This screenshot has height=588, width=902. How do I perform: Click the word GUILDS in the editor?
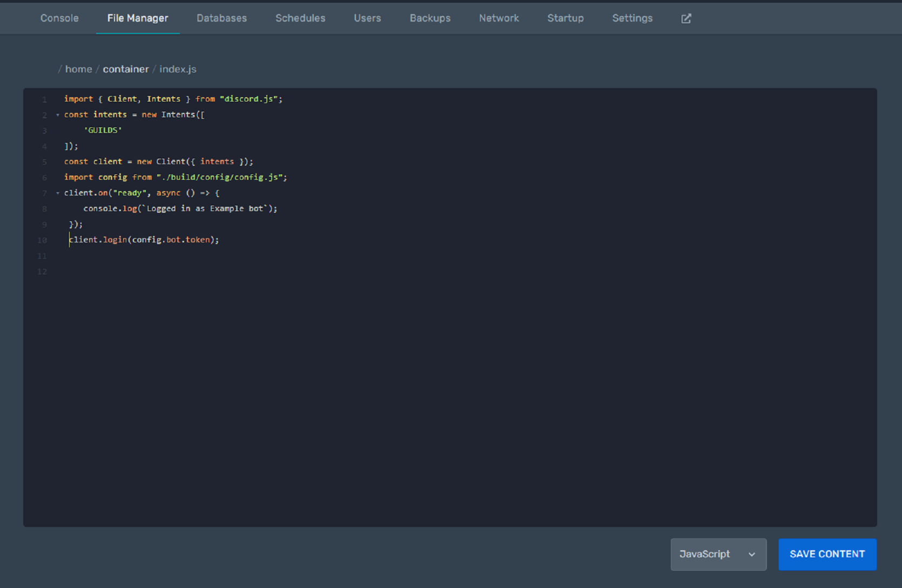click(x=103, y=130)
